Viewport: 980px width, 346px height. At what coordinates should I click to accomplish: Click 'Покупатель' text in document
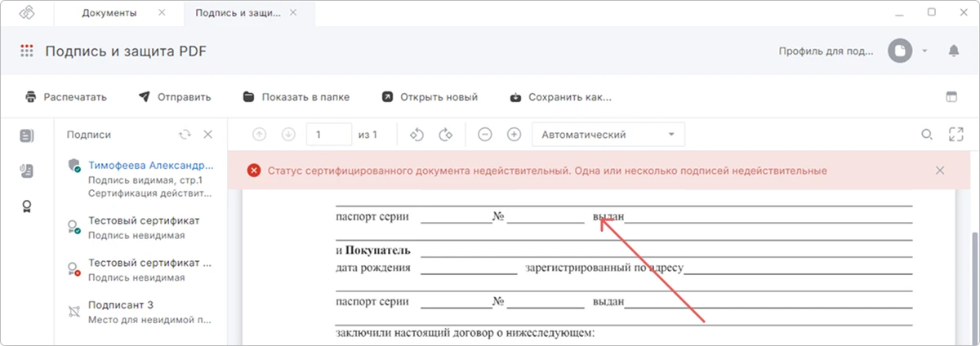(x=378, y=251)
